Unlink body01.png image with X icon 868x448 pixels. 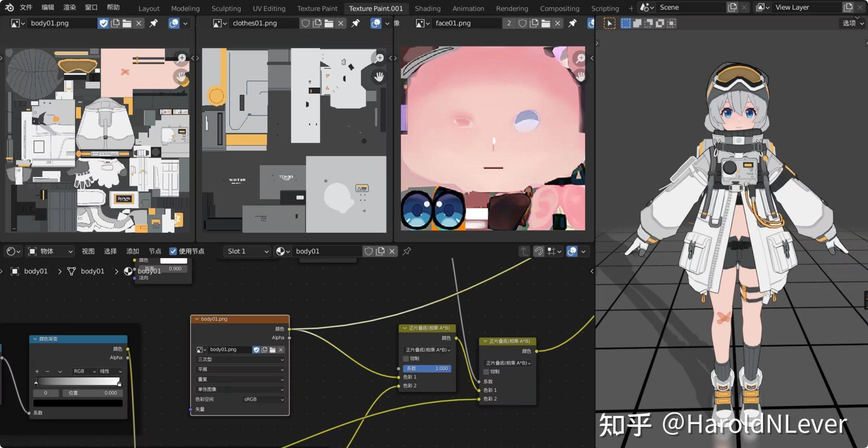pyautogui.click(x=139, y=23)
